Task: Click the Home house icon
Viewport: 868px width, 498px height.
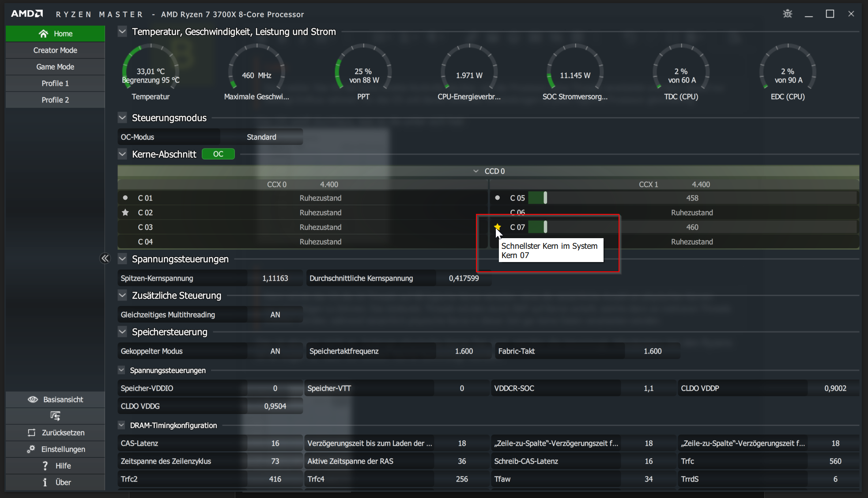Action: coord(43,34)
